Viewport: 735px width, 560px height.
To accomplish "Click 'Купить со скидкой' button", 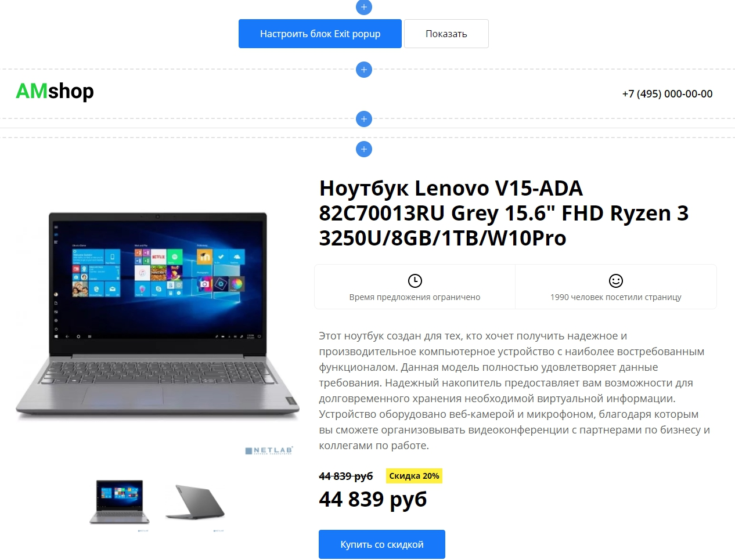I will [382, 544].
